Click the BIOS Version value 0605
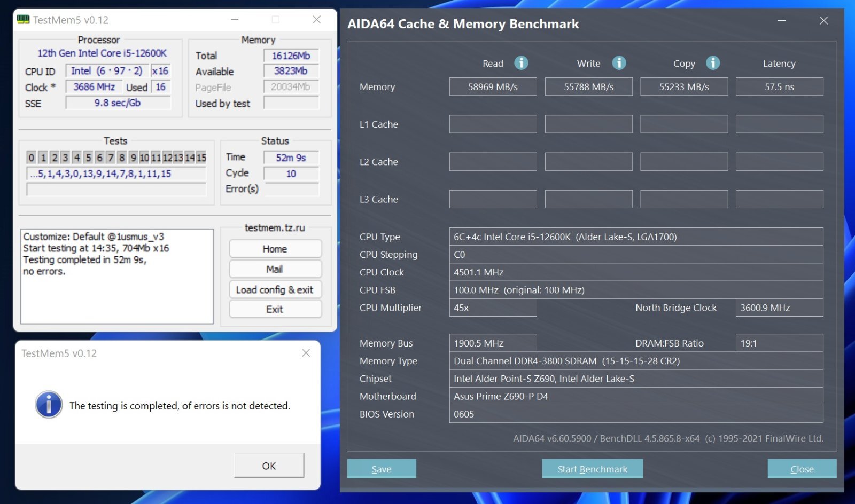The height and width of the screenshot is (504, 855). 636,414
